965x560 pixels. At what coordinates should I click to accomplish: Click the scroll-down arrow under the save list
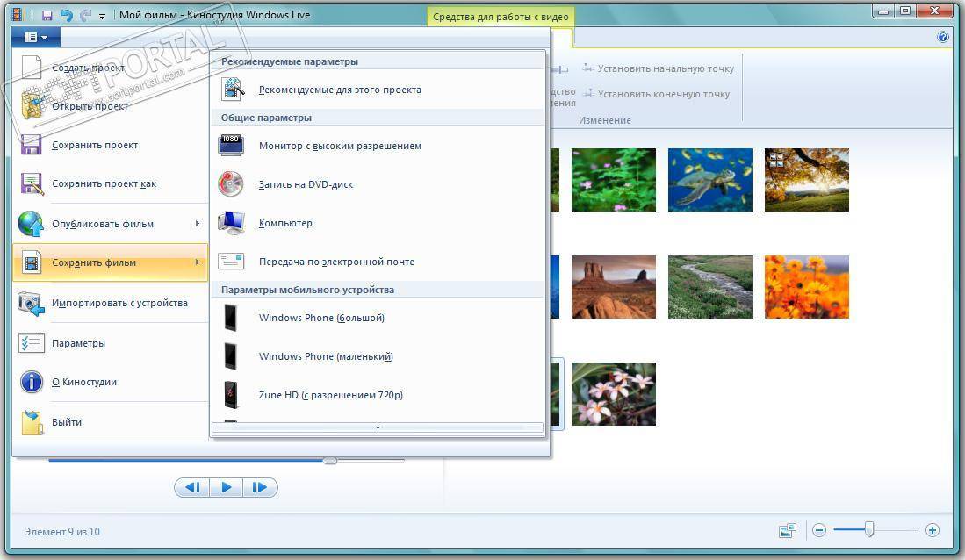pos(378,427)
